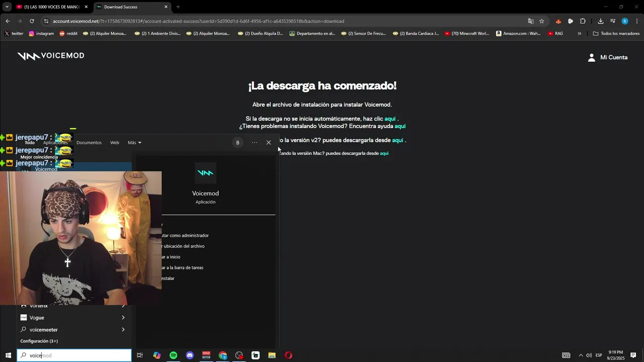This screenshot has height=362, width=644.
Task: Run Voicemod as administrator option
Action: 185,235
